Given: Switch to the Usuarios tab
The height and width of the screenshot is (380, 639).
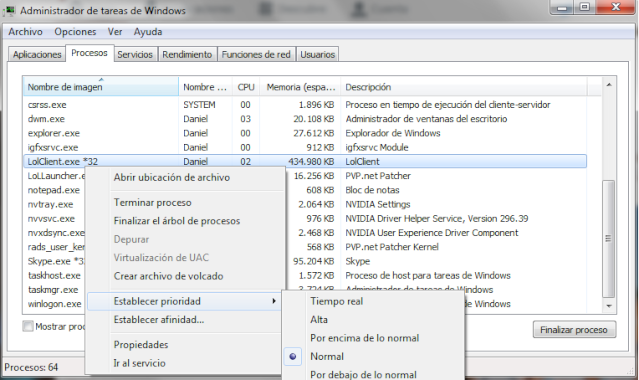Looking at the screenshot, I should tap(317, 54).
